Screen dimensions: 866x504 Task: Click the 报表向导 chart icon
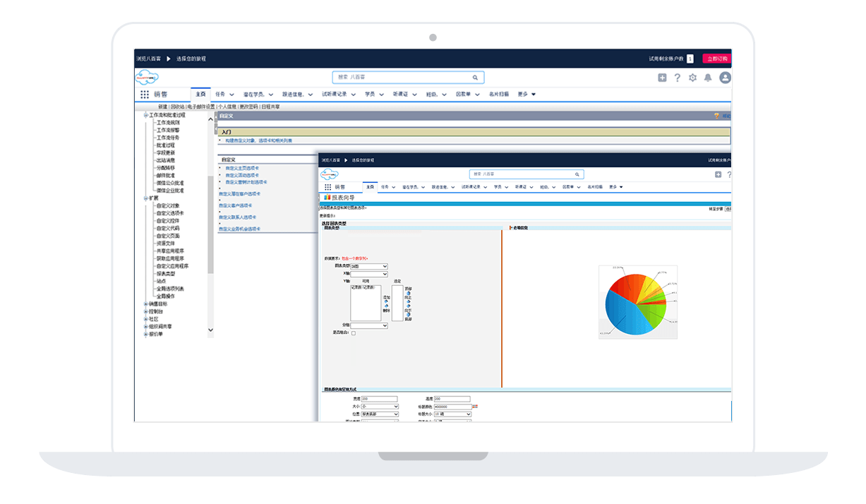point(326,198)
